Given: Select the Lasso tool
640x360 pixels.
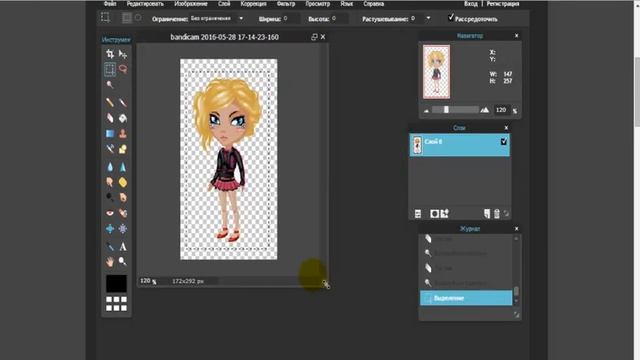Looking at the screenshot, I should point(123,69).
